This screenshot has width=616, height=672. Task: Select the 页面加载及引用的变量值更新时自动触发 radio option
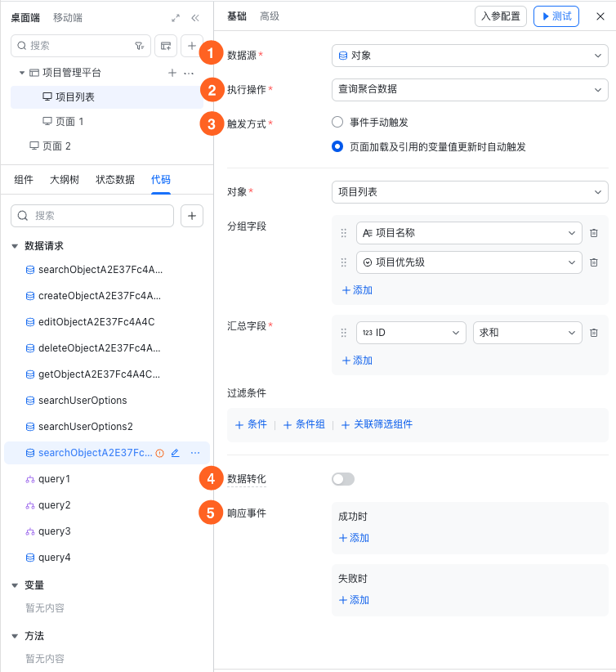coord(337,147)
